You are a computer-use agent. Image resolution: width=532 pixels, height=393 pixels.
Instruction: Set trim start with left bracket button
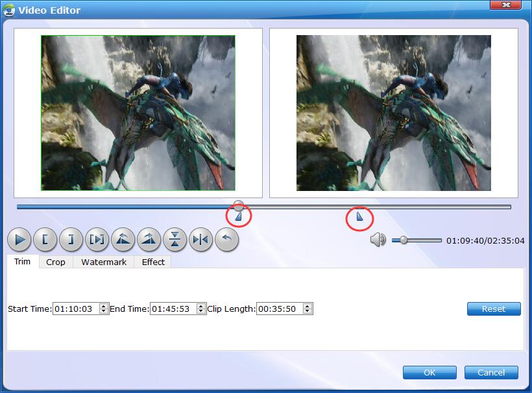coord(45,240)
